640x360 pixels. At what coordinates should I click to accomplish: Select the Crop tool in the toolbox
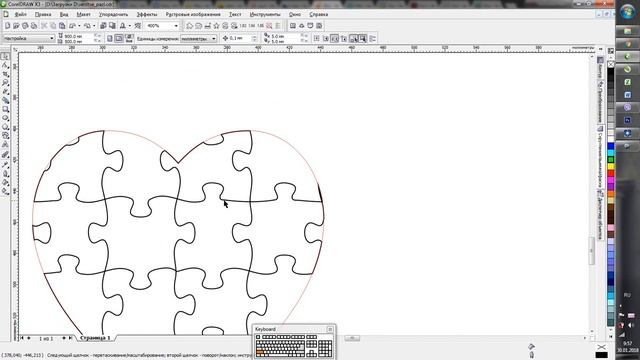tap(5, 74)
